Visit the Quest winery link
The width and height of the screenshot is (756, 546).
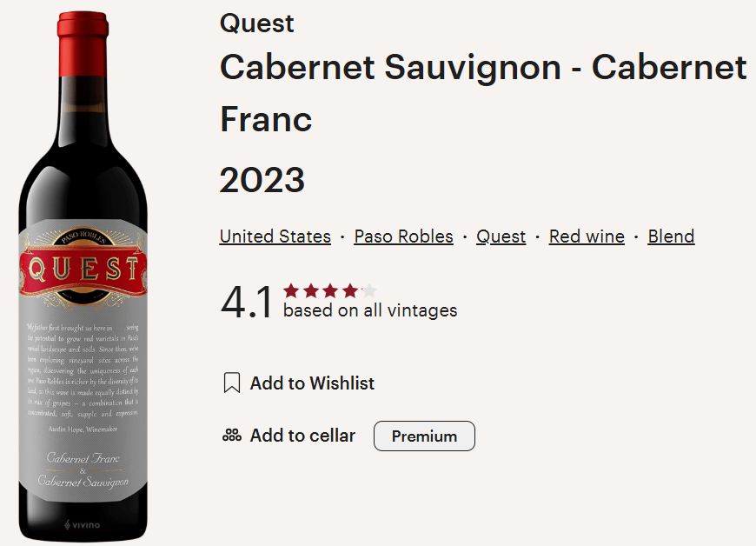point(501,236)
